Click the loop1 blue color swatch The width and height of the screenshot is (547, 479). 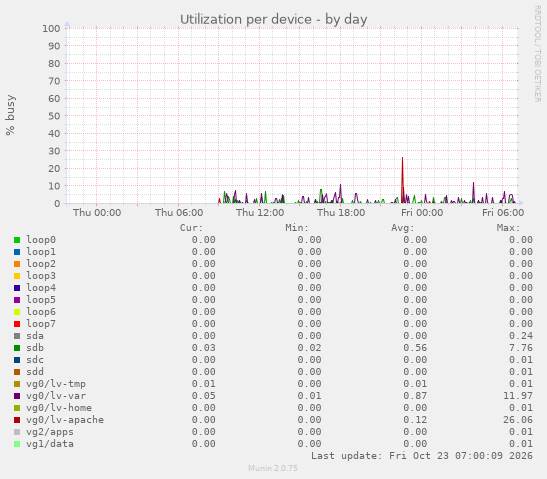pos(17,252)
